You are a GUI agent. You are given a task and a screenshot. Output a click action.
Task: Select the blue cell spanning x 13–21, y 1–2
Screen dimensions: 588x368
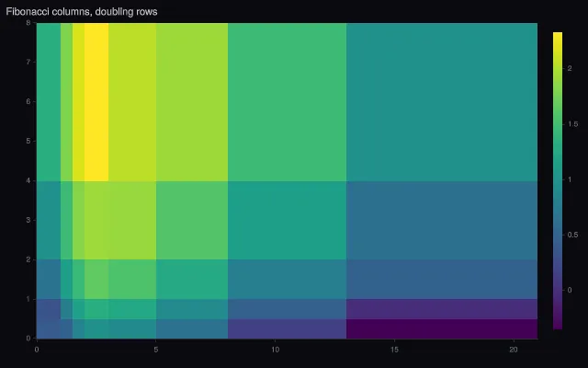click(442, 280)
